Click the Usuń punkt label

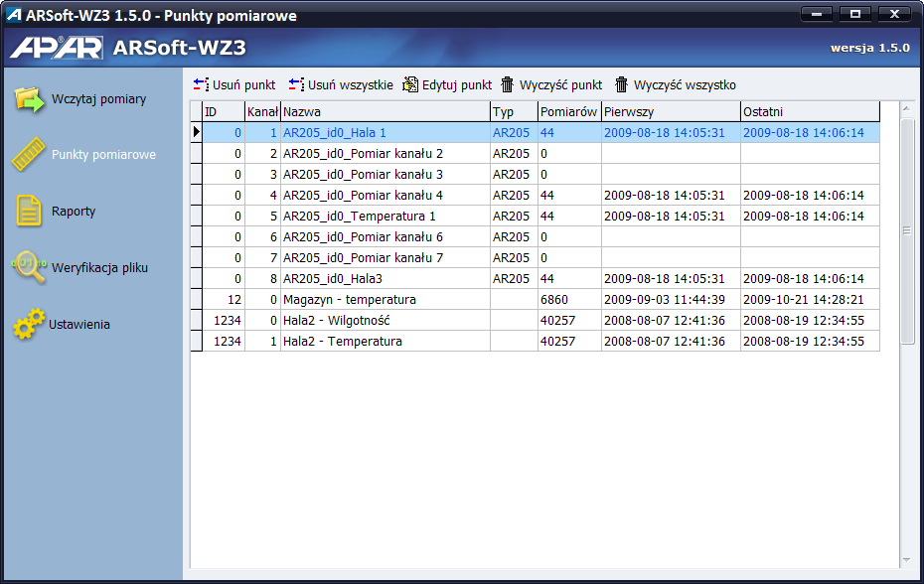pos(244,84)
